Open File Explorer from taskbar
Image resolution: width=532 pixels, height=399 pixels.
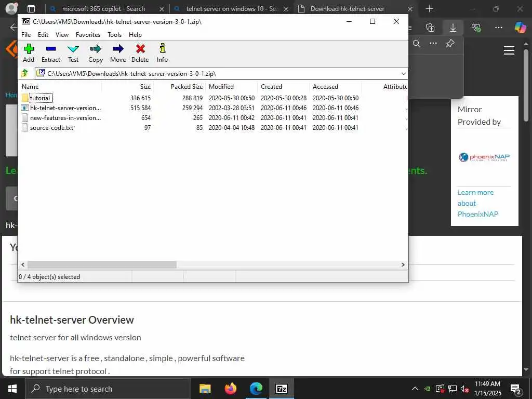[x=205, y=389]
